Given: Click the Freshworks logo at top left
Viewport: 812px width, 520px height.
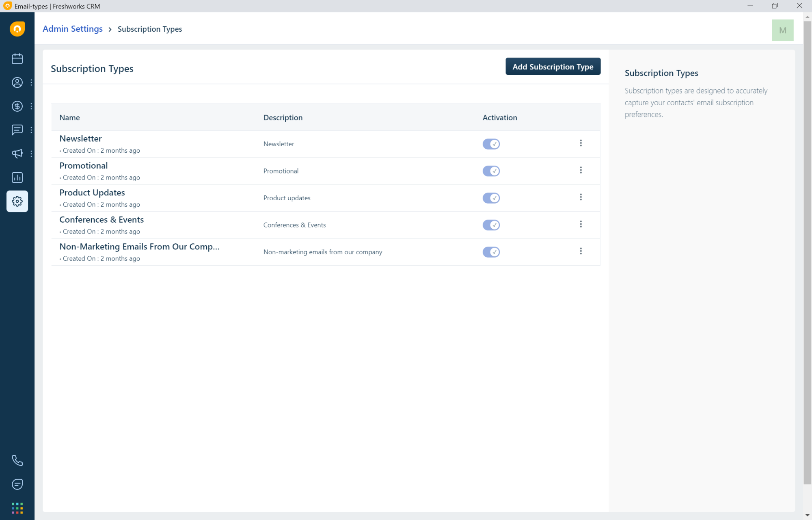Looking at the screenshot, I should (x=17, y=29).
